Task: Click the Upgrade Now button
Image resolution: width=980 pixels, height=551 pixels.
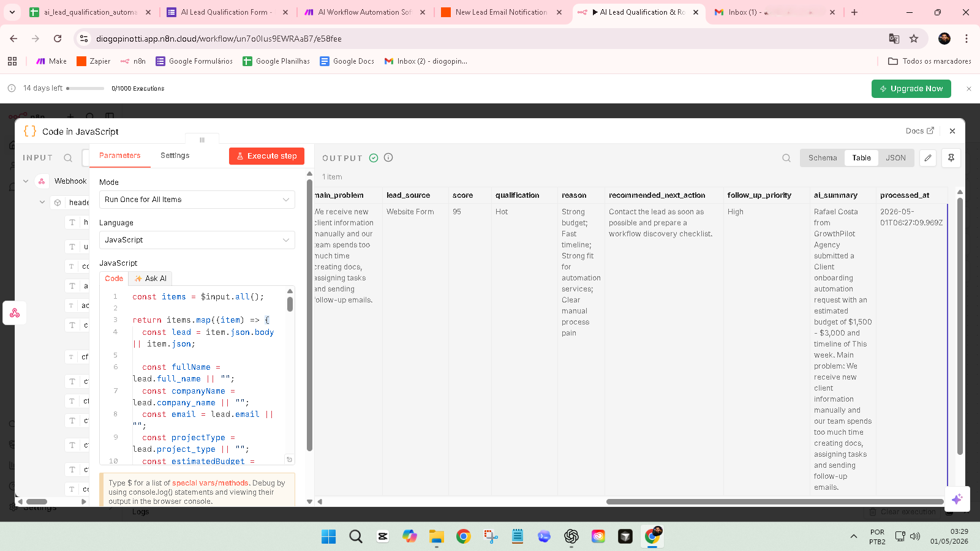Action: pos(911,89)
